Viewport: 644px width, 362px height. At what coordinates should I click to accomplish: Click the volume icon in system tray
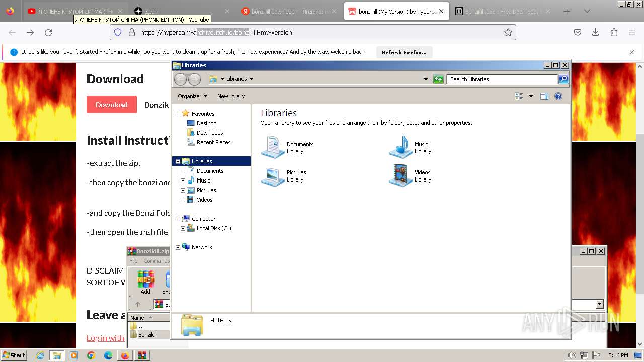[572, 355]
